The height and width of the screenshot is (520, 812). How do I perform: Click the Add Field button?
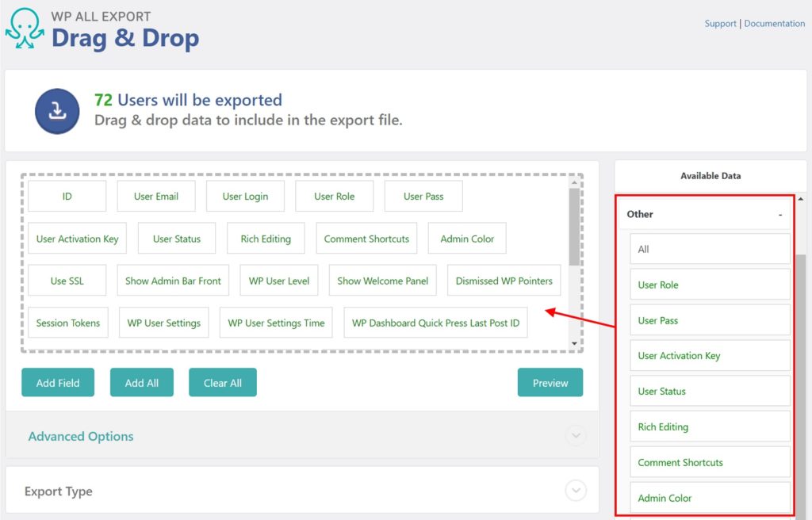[57, 382]
